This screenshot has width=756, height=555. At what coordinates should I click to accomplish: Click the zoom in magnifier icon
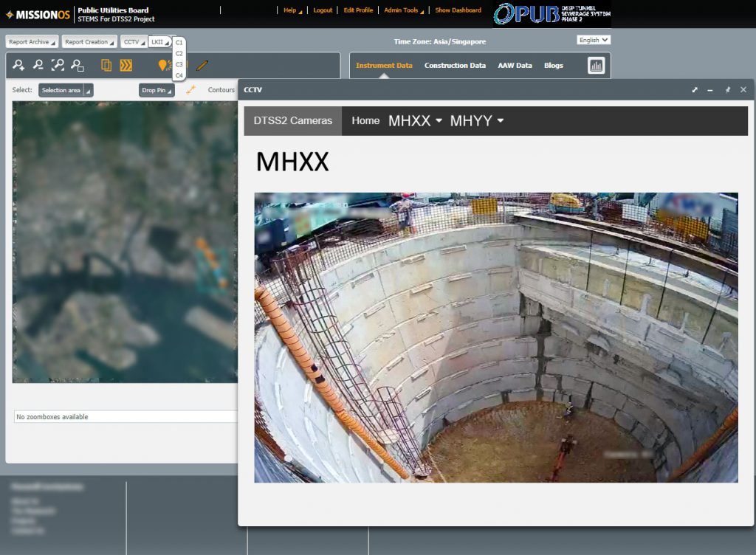tap(18, 66)
